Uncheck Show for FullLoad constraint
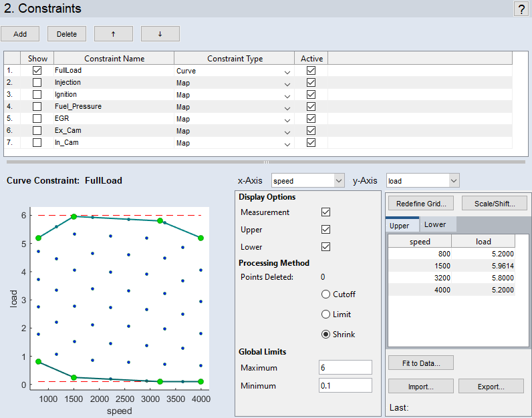 coord(37,70)
